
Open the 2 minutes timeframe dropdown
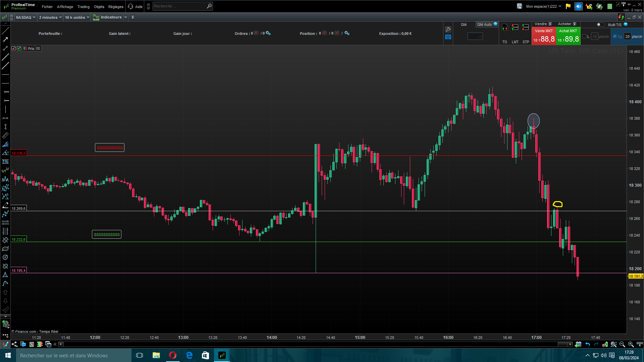pos(50,17)
